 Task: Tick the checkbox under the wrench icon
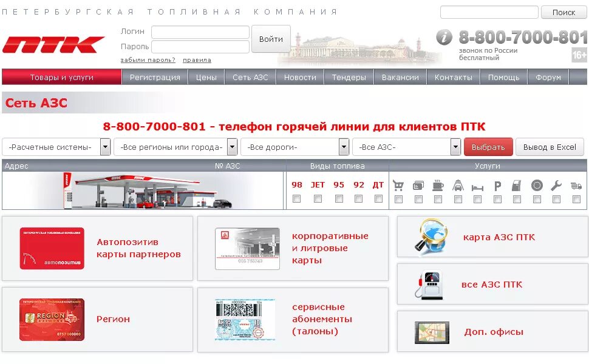(x=556, y=199)
